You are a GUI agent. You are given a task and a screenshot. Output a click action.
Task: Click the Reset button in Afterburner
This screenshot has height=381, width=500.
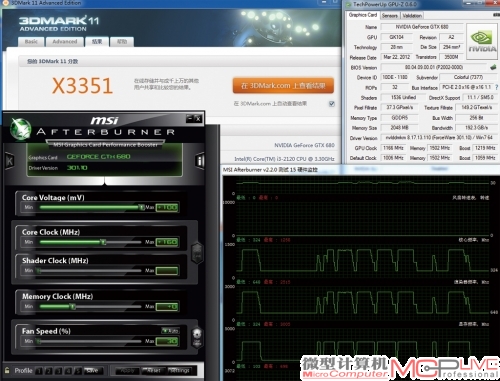click(153, 371)
